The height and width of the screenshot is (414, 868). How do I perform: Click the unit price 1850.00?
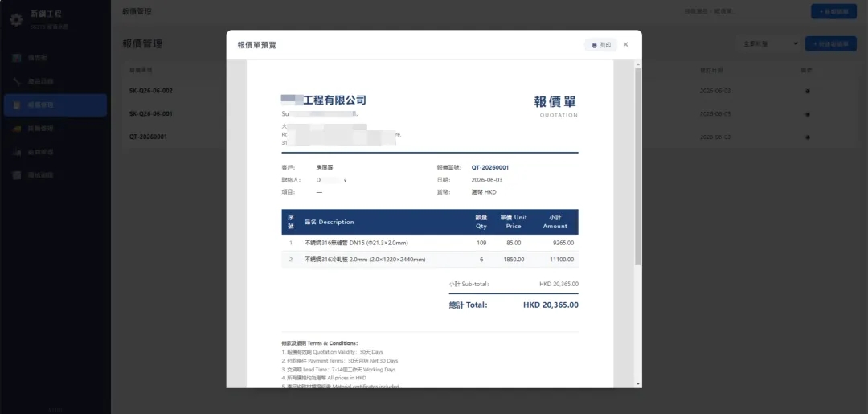pos(514,259)
